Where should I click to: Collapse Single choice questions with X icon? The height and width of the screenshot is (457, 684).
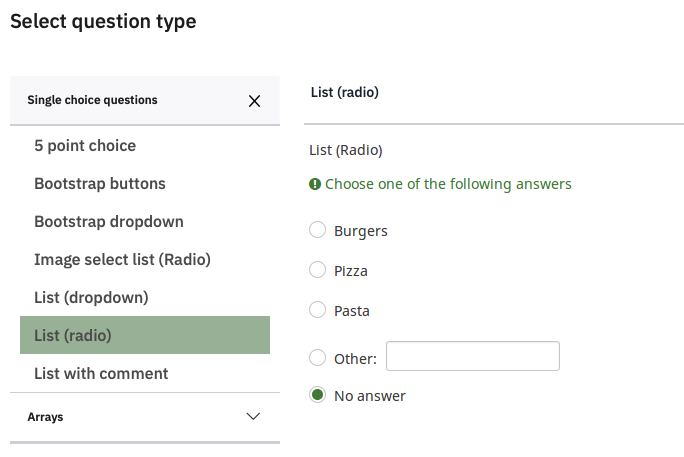[254, 101]
